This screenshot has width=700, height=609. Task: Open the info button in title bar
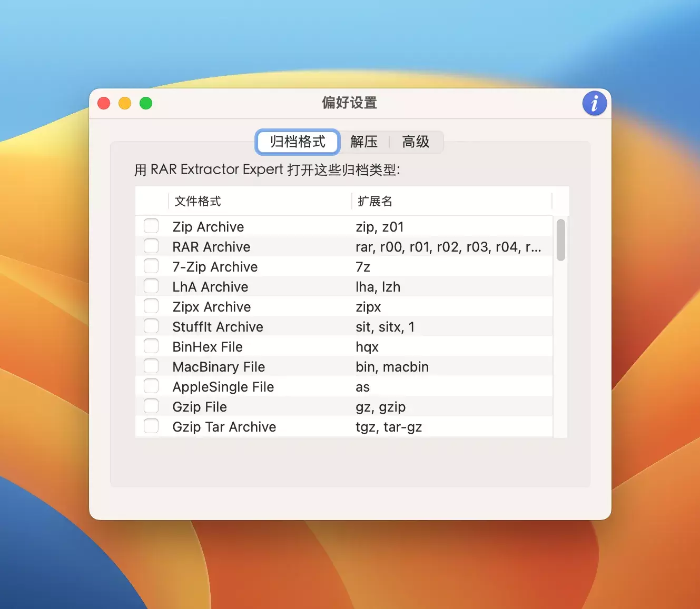pos(594,103)
